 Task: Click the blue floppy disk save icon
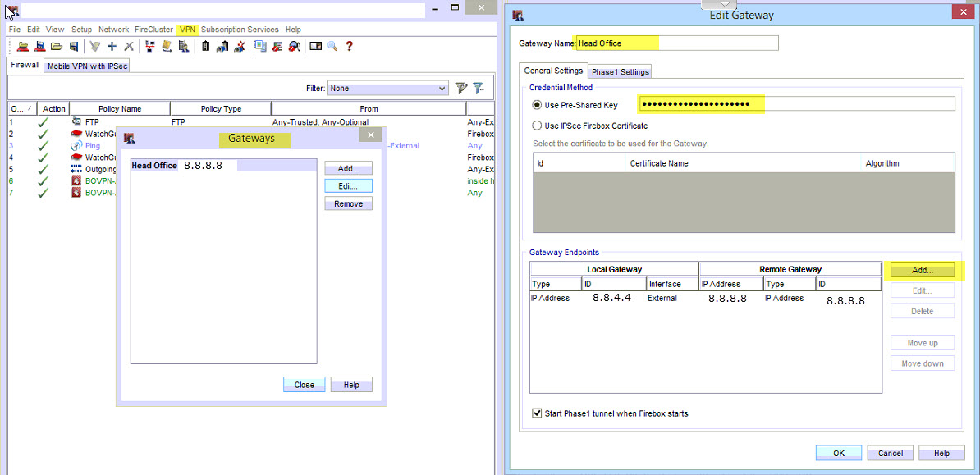point(74,46)
